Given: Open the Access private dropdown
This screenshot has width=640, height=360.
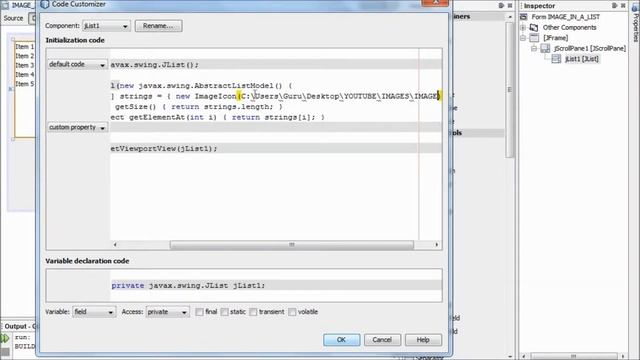Looking at the screenshot, I should 167,312.
